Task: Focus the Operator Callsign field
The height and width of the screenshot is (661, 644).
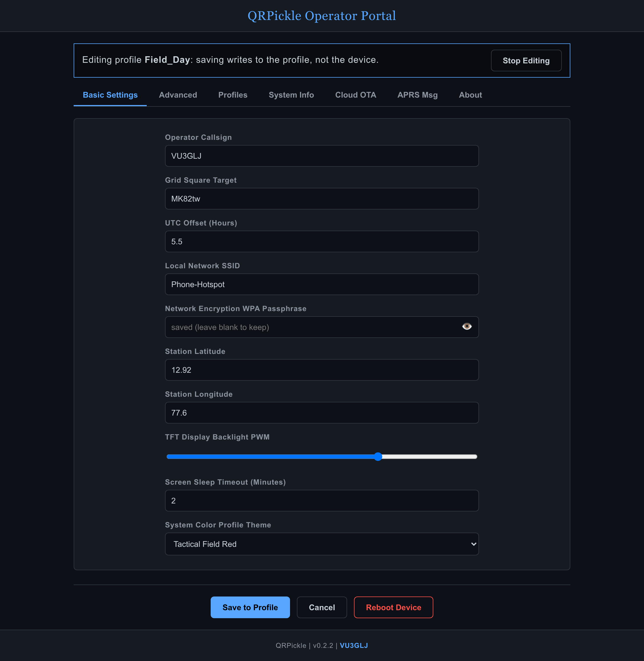Action: (x=322, y=156)
